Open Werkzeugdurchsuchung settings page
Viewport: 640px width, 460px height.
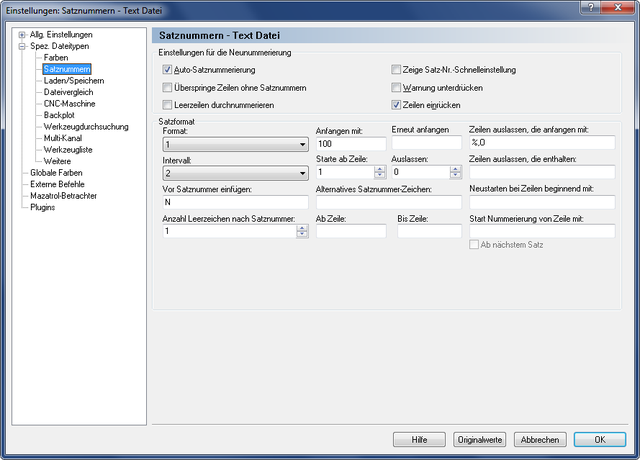[86, 127]
